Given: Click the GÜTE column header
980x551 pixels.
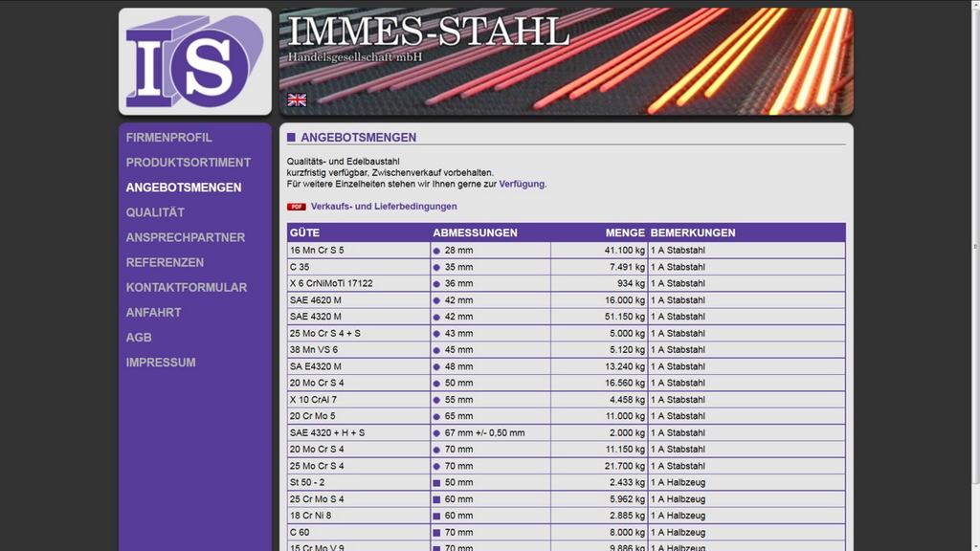Looking at the screenshot, I should [x=359, y=232].
